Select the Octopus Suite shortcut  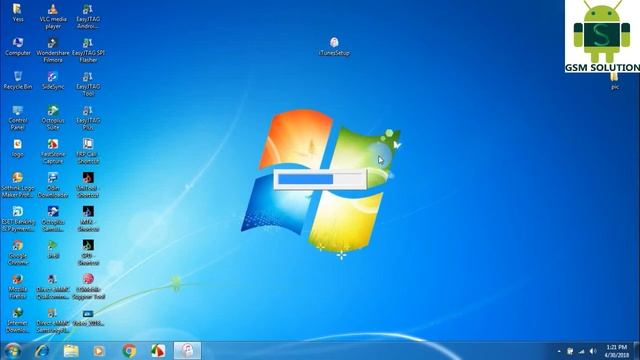[53, 118]
